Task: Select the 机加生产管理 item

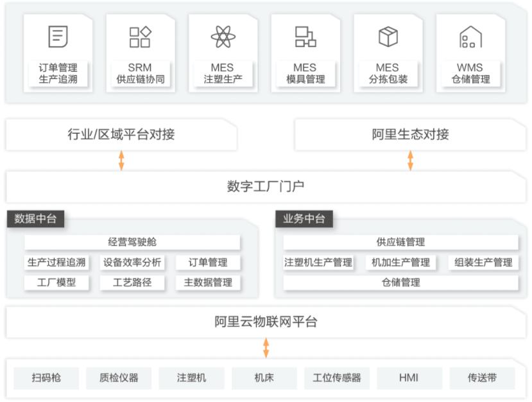Action: click(x=400, y=263)
